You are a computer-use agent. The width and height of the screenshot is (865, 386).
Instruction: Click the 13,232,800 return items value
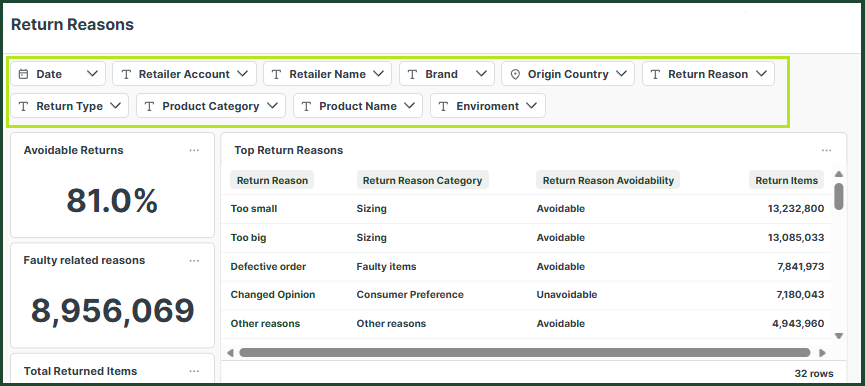coord(795,209)
